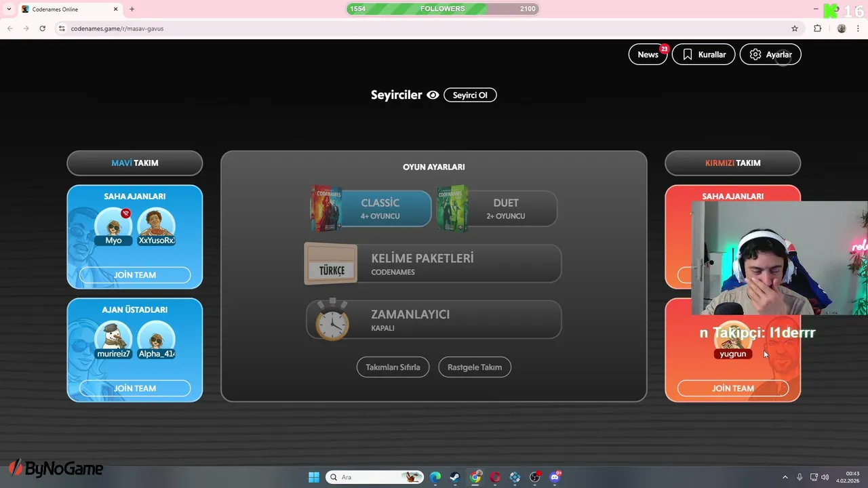The width and height of the screenshot is (868, 488).
Task: Click the Duet Codenames box art
Action: (452, 208)
